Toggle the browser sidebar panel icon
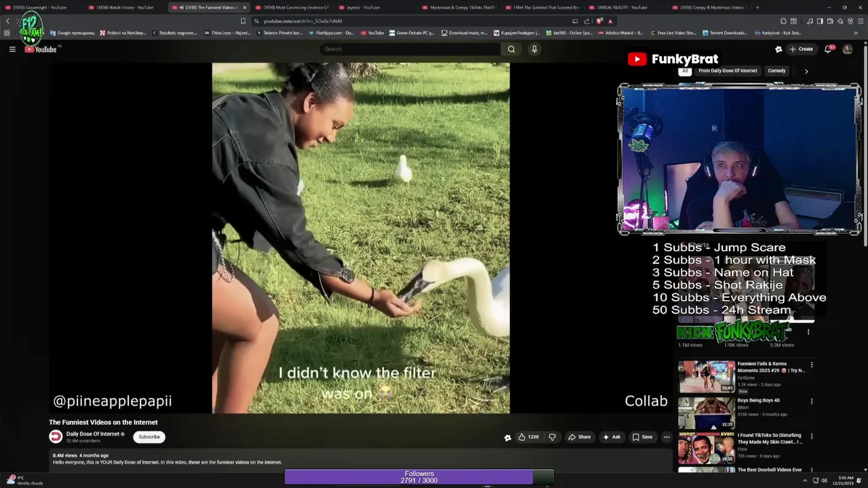This screenshot has height=488, width=868. coord(819,21)
